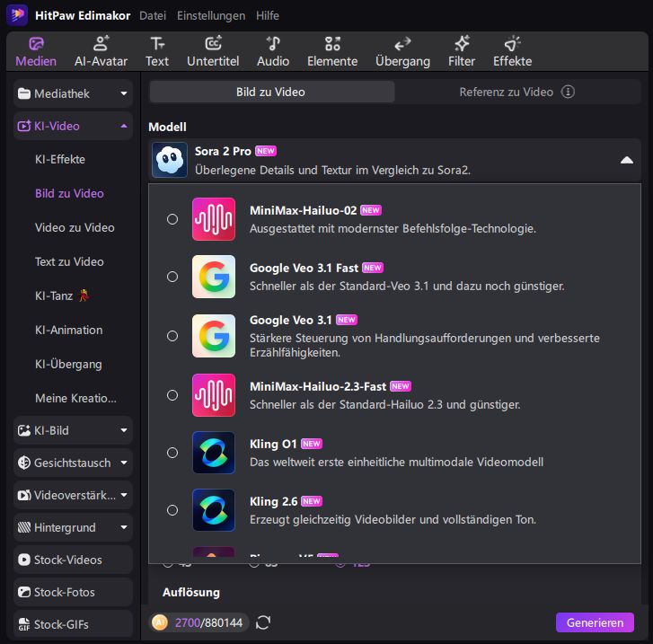This screenshot has width=653, height=644.
Task: Open the AI-Avatar toolbar icon
Action: click(x=101, y=43)
